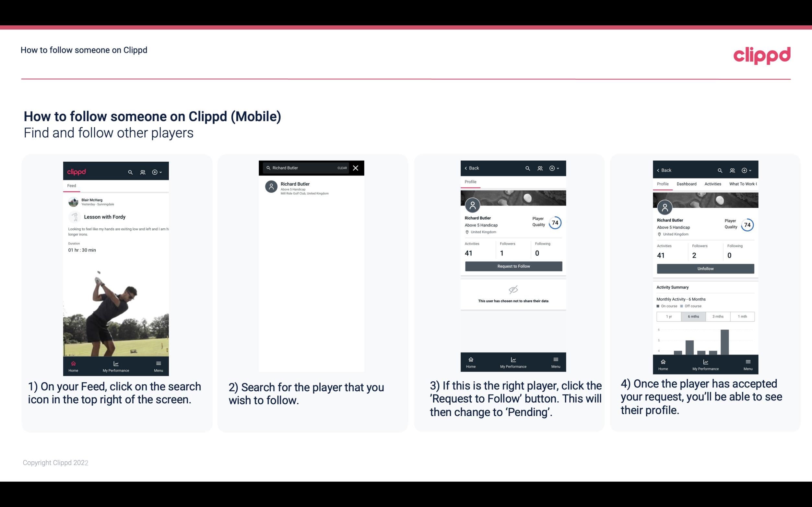Select '1 yr' activity timeframe option

tap(668, 316)
